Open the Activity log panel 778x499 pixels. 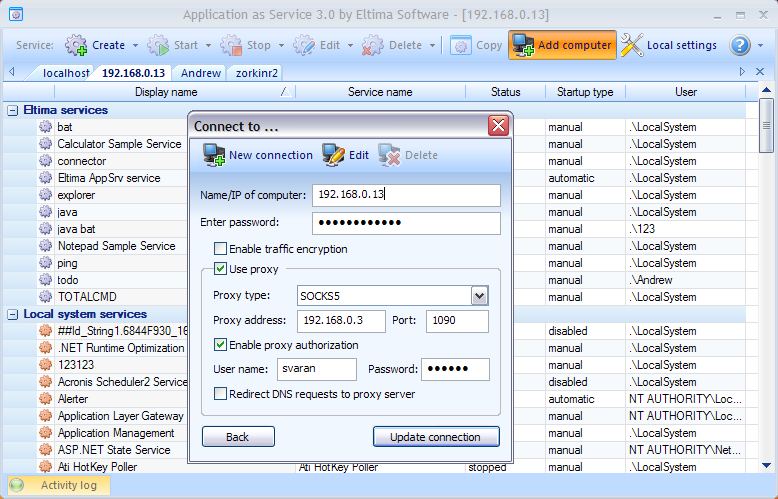click(59, 485)
